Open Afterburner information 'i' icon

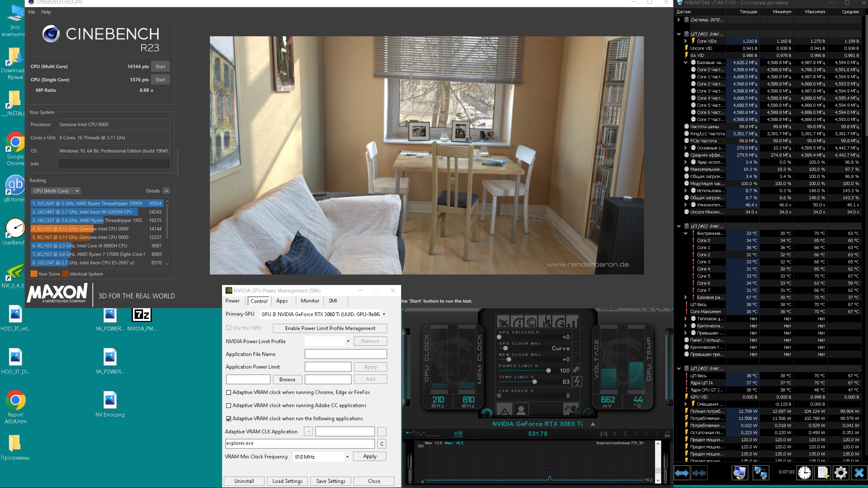pyautogui.click(x=517, y=322)
